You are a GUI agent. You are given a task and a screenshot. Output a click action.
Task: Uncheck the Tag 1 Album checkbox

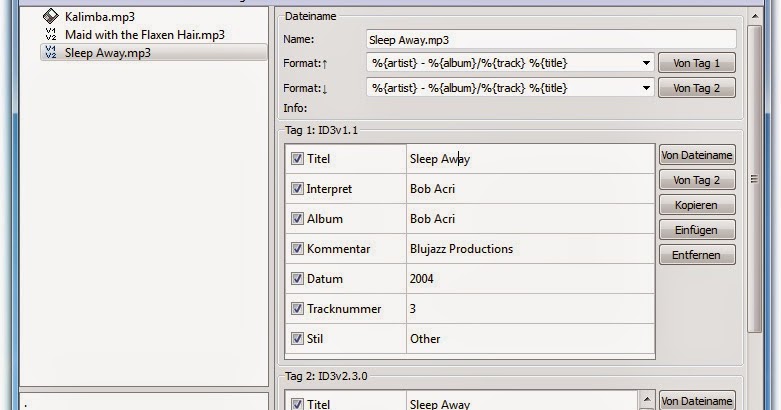tap(297, 218)
